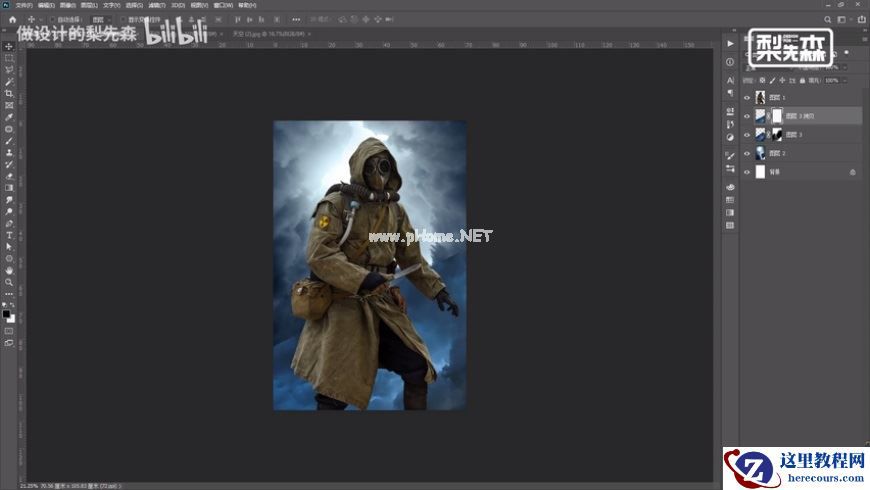
Task: Open the 图像 (Image) menu
Action: tap(67, 5)
